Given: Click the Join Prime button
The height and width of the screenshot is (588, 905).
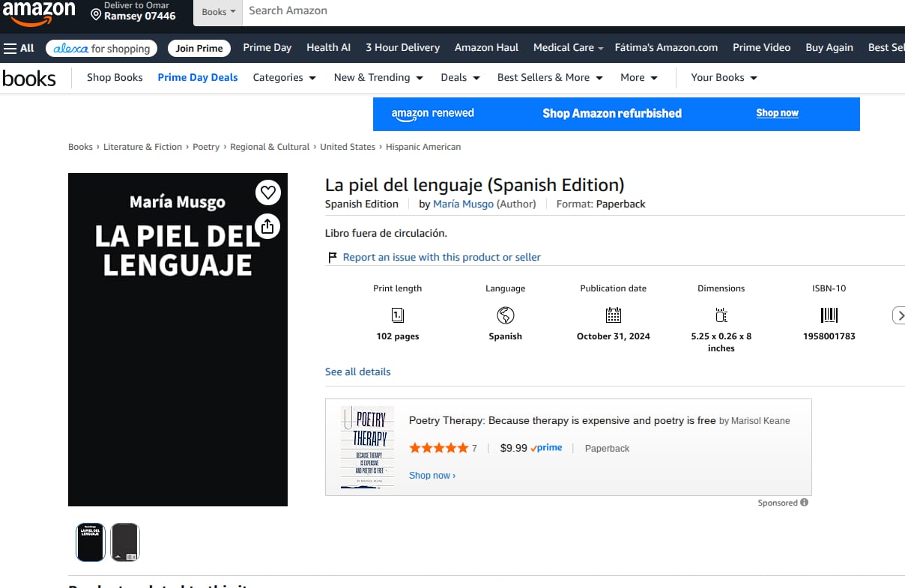Looking at the screenshot, I should 199,48.
